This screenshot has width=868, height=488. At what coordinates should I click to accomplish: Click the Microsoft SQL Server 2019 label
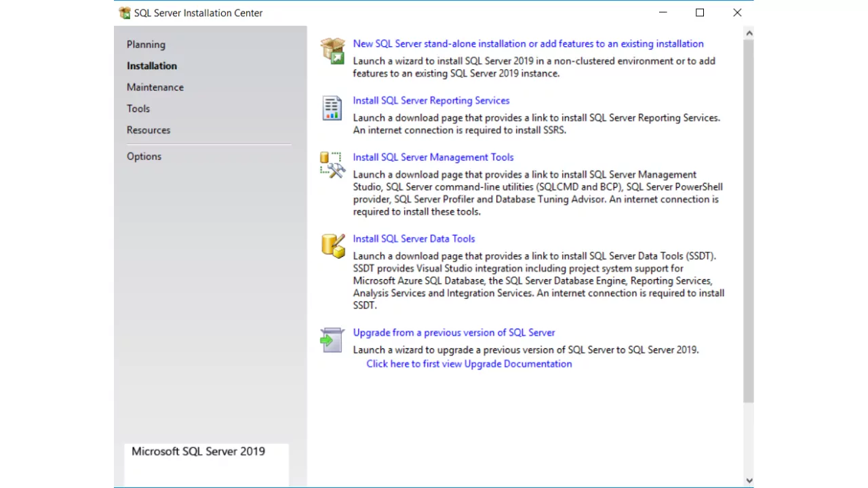pos(198,451)
